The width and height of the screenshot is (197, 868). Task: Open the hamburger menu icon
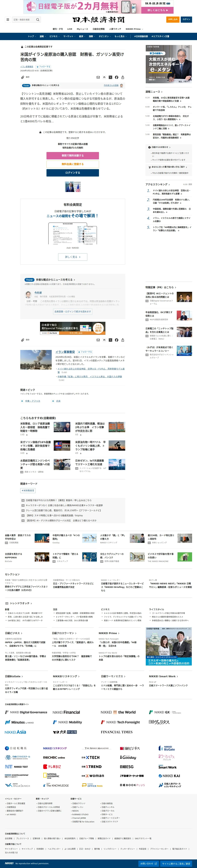tap(8, 20)
